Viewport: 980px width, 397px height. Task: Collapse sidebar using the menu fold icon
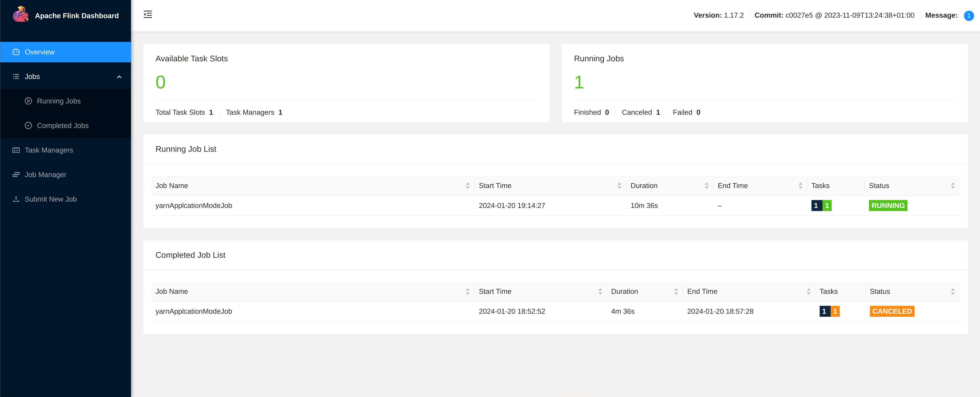tap(148, 15)
